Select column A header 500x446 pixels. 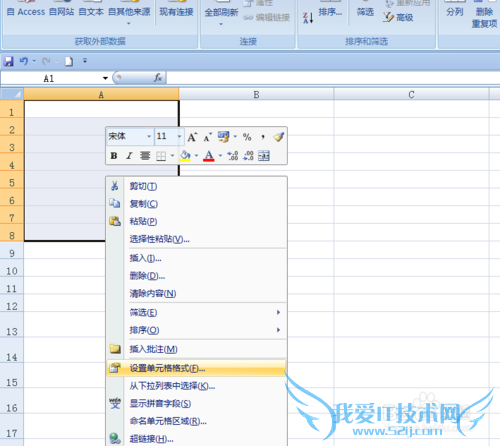click(x=101, y=94)
